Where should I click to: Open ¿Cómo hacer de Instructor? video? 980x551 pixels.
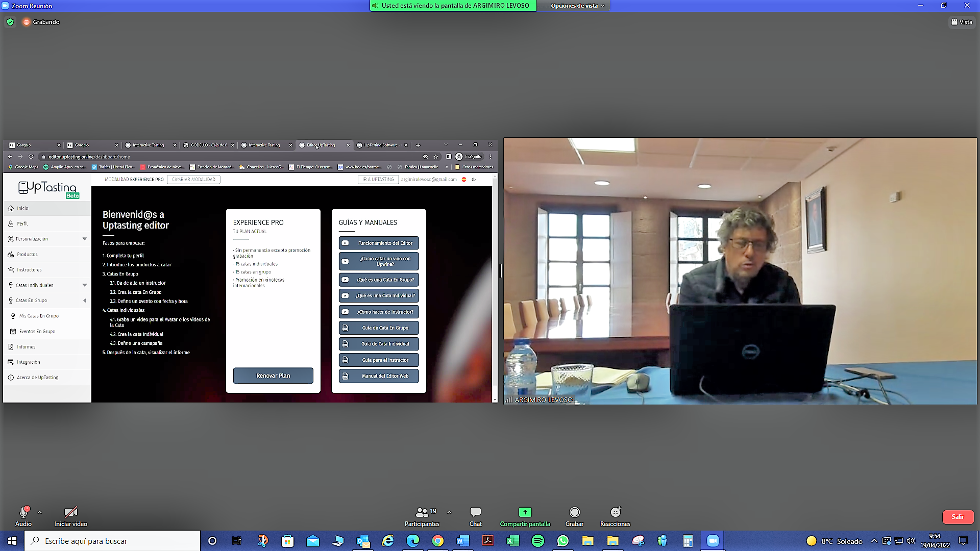click(379, 312)
